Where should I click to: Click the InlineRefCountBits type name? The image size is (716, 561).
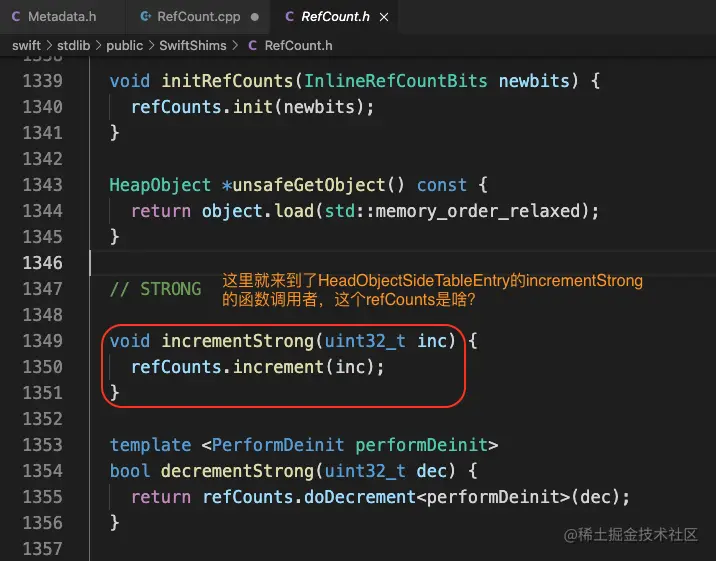coord(395,81)
